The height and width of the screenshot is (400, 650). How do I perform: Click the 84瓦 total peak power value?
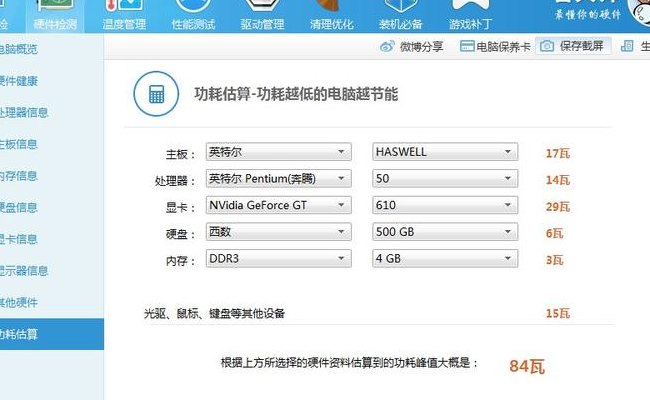(527, 366)
